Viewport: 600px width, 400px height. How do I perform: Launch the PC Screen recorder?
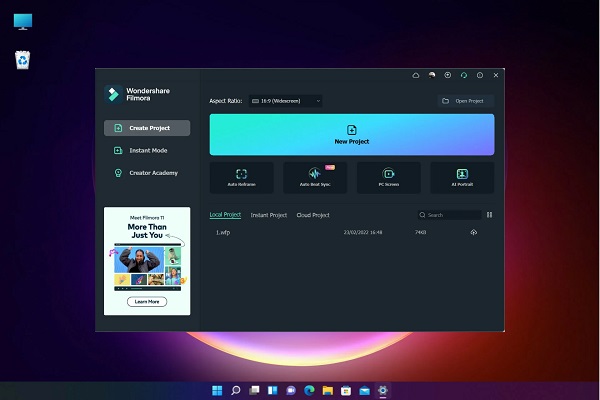tap(389, 178)
